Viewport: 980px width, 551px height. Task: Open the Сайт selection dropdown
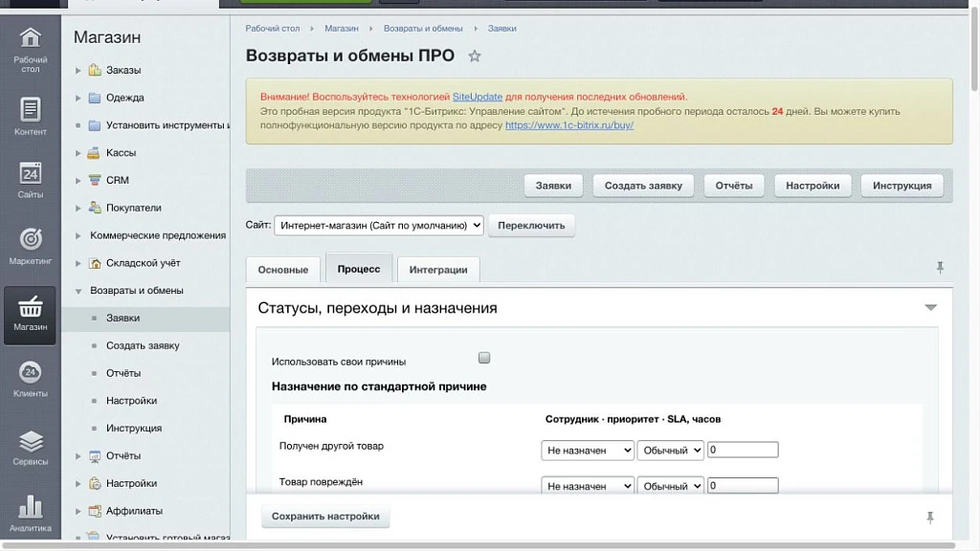[x=379, y=226]
